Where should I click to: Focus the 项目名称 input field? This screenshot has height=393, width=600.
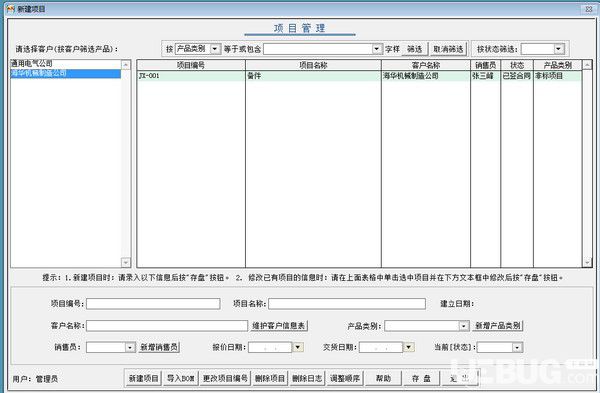347,304
